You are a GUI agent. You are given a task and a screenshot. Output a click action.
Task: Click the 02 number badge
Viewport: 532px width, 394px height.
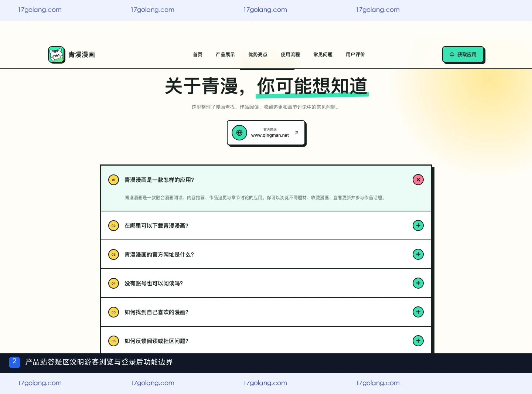pyautogui.click(x=113, y=226)
